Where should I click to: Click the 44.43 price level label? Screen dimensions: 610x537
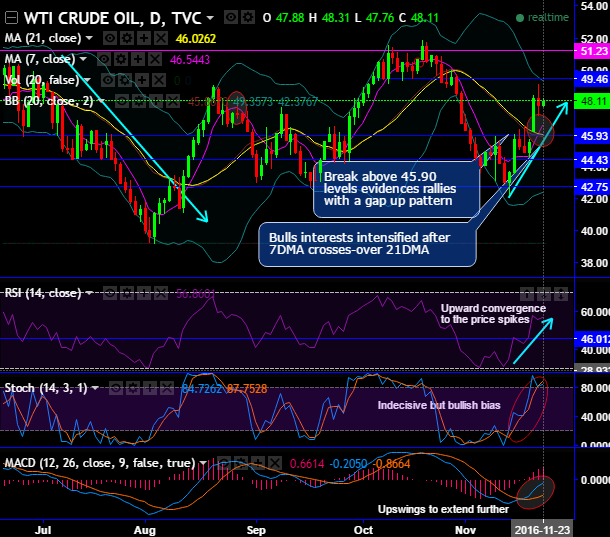pyautogui.click(x=592, y=160)
